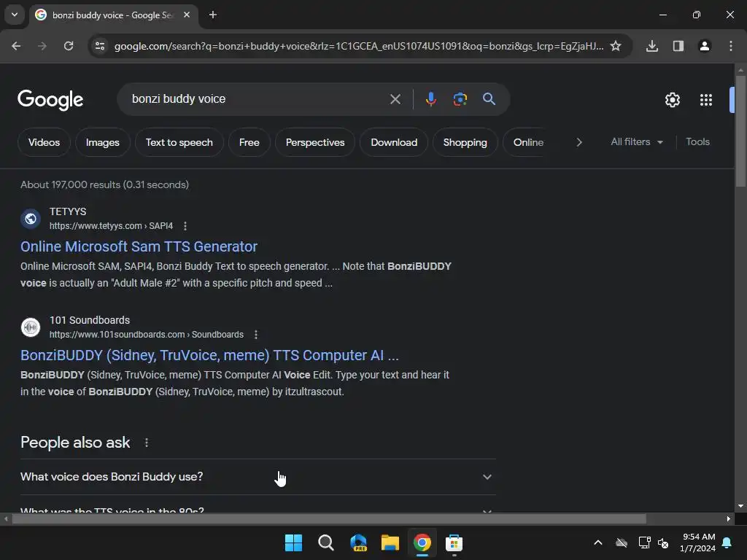Image resolution: width=747 pixels, height=560 pixels.
Task: Open Online Microsoft Sam TTS Generator result
Action: 139,246
